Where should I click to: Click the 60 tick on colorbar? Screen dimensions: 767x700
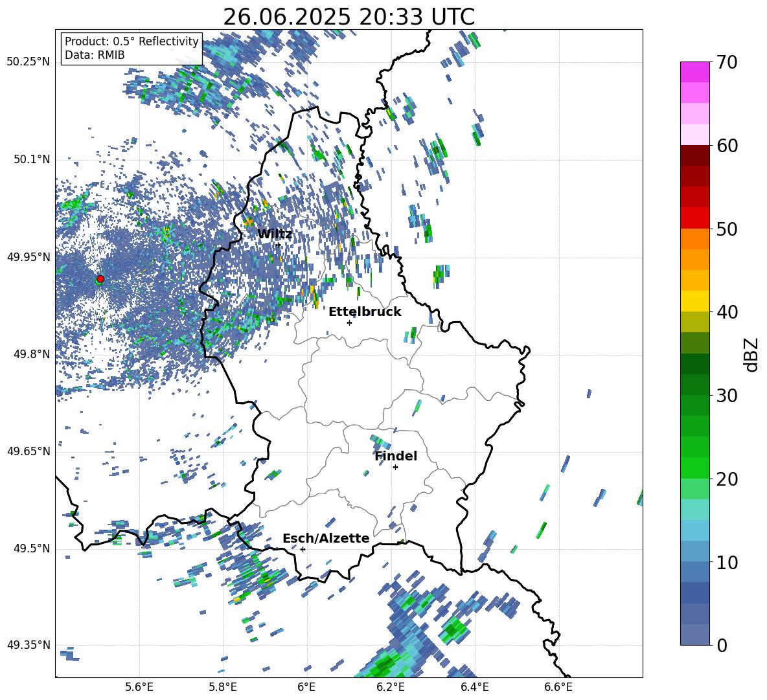[x=727, y=146]
